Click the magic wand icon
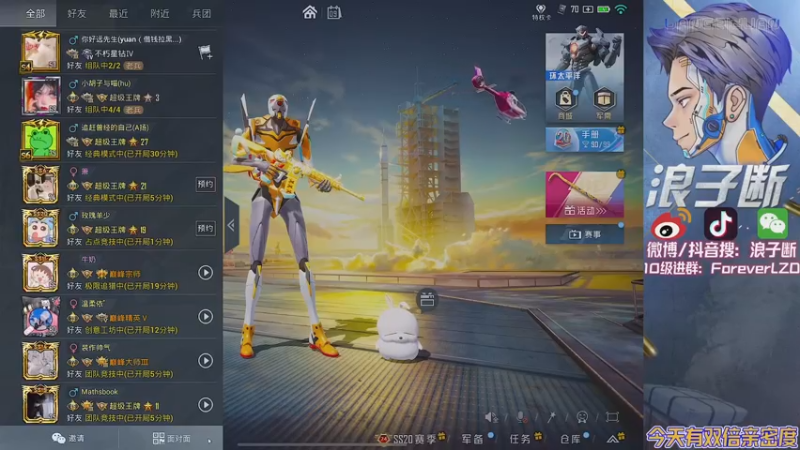The image size is (800, 450). click(x=552, y=417)
